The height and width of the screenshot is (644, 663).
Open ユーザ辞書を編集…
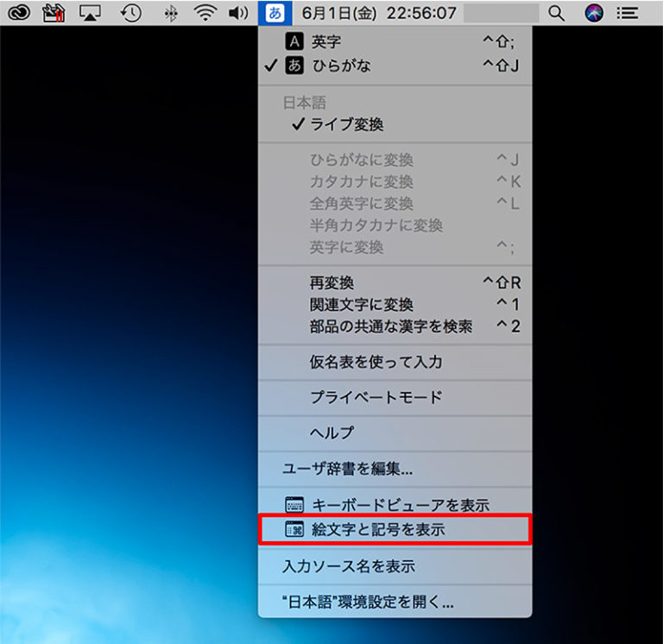(395, 469)
